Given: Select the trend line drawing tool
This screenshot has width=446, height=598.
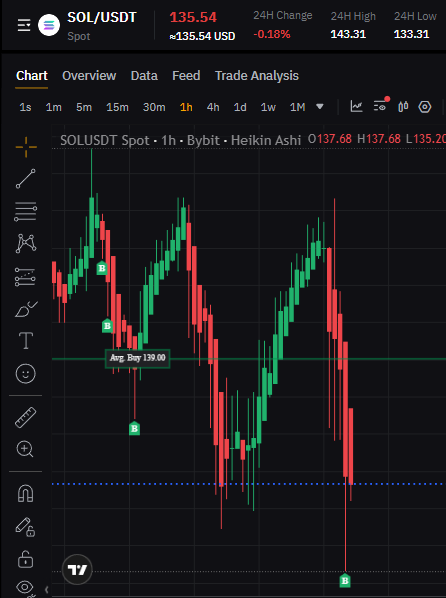Looking at the screenshot, I should pyautogui.click(x=26, y=179).
